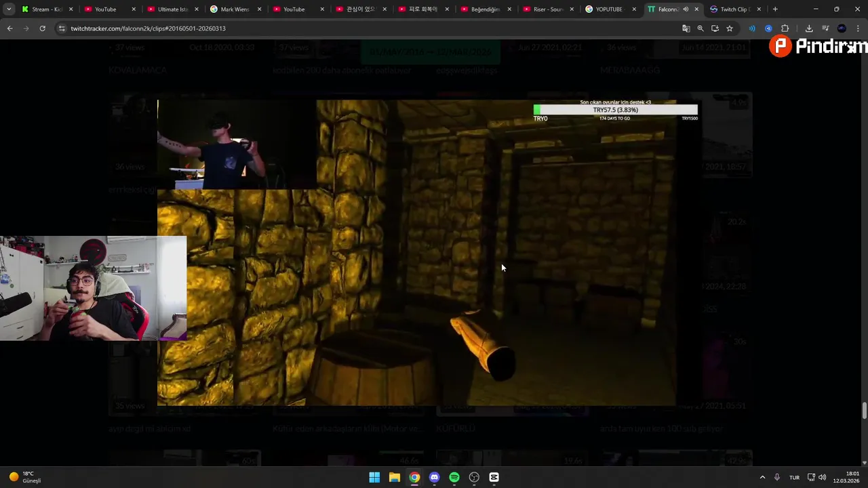868x488 pixels.
Task: View site information beside the URL
Action: [62, 28]
